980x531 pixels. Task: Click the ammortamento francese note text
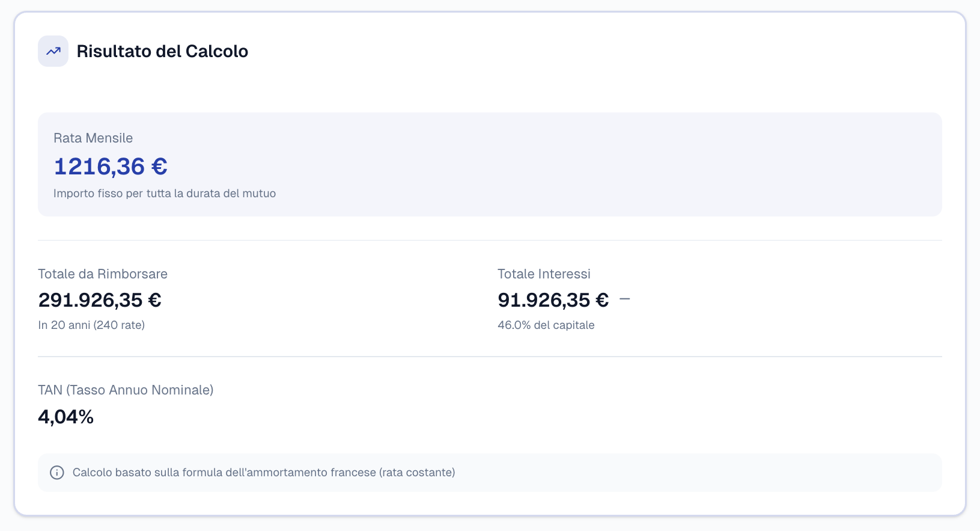(264, 473)
